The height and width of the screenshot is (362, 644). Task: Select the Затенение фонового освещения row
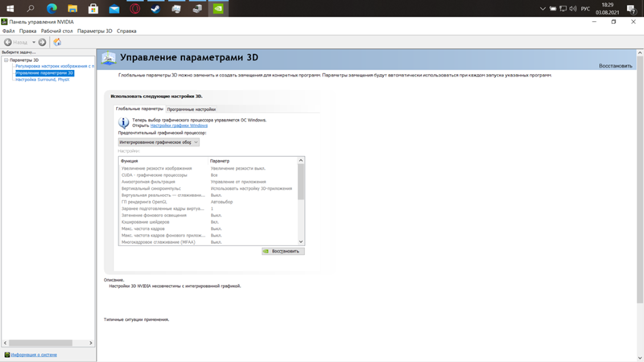point(208,215)
